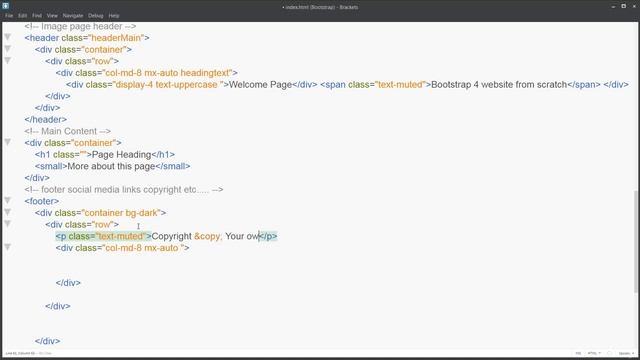640x360 pixels.
Task: Collapse the footer tag block
Action: click(7, 200)
